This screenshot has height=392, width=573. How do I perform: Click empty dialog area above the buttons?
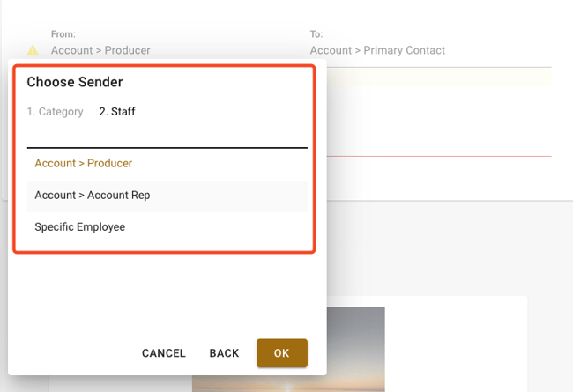(x=167, y=295)
